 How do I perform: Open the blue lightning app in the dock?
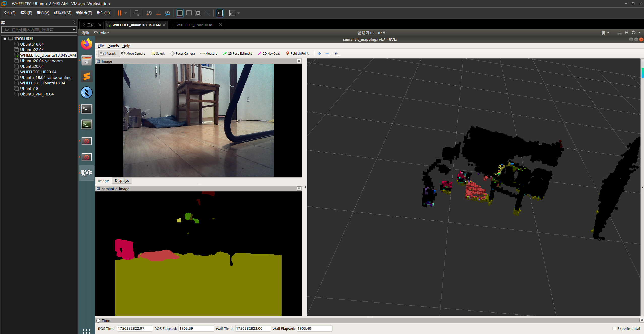(86, 92)
